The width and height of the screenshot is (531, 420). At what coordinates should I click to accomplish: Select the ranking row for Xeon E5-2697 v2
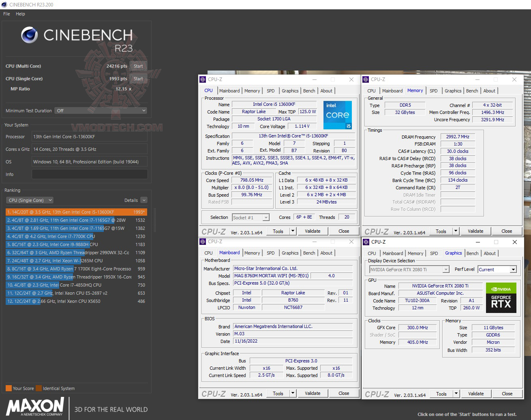click(76, 293)
